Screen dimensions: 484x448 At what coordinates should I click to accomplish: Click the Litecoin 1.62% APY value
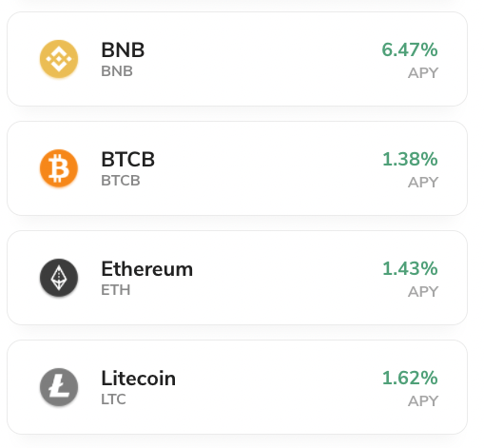coord(410,378)
